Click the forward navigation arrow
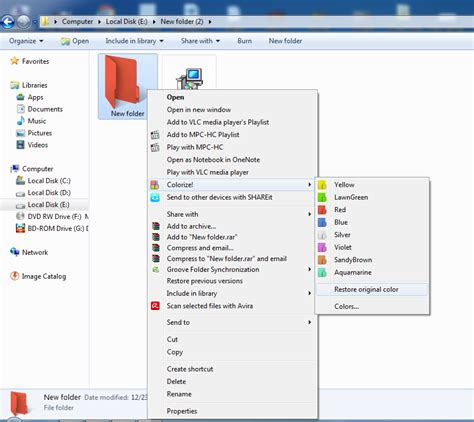474x422 pixels. 23,22
